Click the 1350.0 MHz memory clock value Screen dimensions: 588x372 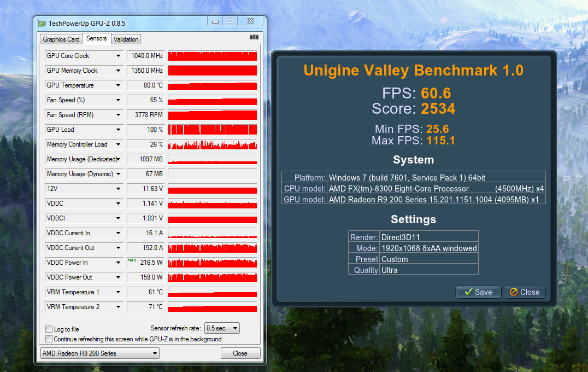click(x=145, y=71)
